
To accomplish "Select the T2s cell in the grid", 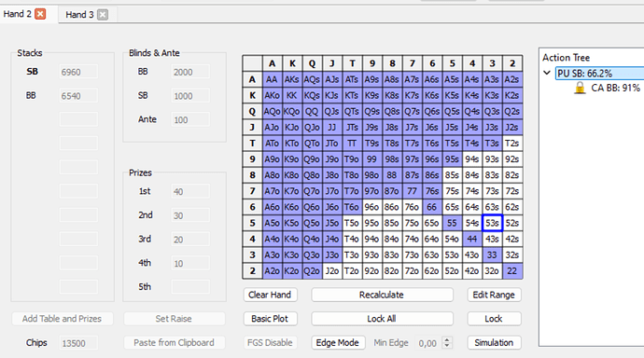I will pos(512,144).
